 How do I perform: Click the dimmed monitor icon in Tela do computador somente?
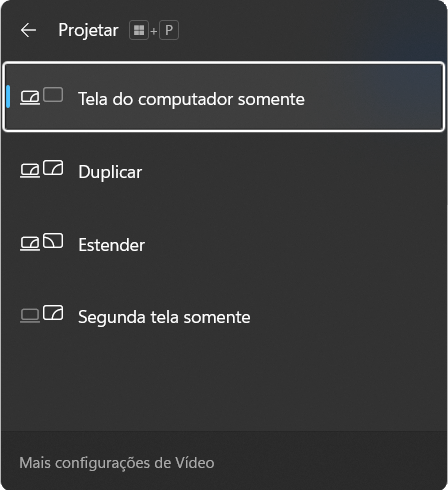[53, 95]
